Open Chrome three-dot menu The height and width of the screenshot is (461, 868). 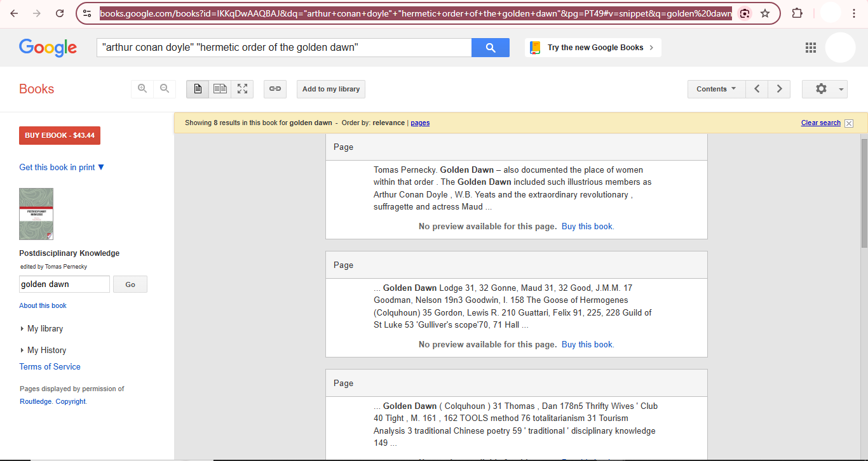point(855,13)
